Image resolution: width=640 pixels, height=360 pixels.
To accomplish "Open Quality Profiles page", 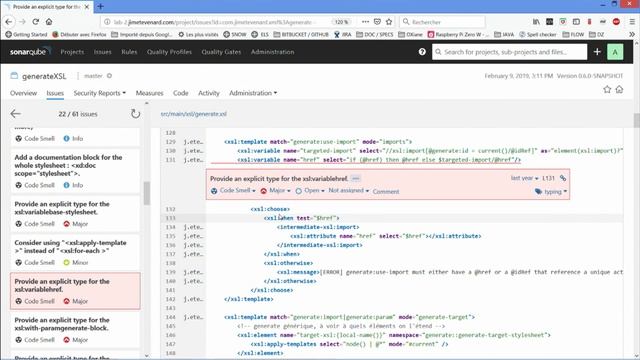I will coord(169,52).
